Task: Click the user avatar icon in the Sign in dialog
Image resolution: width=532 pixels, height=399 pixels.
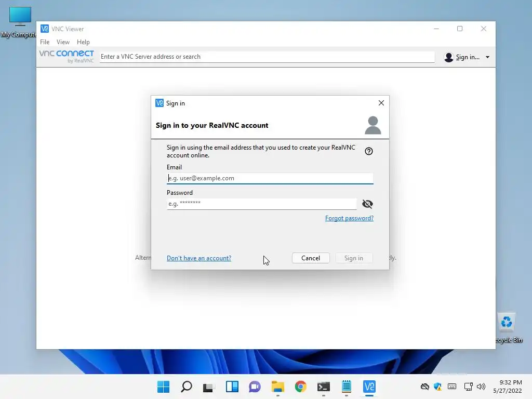Action: pos(373,125)
